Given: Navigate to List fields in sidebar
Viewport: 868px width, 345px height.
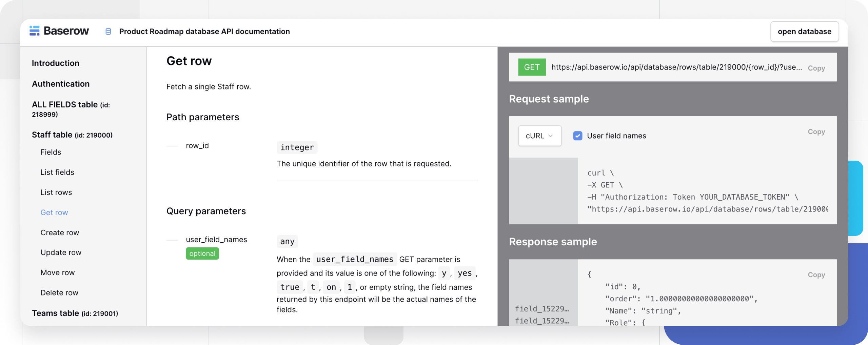Looking at the screenshot, I should (57, 172).
